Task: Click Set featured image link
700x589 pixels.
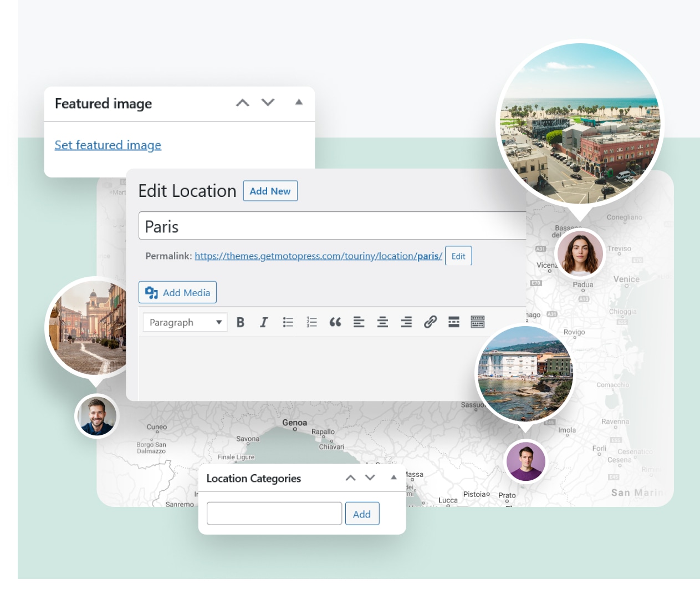Action: point(108,145)
